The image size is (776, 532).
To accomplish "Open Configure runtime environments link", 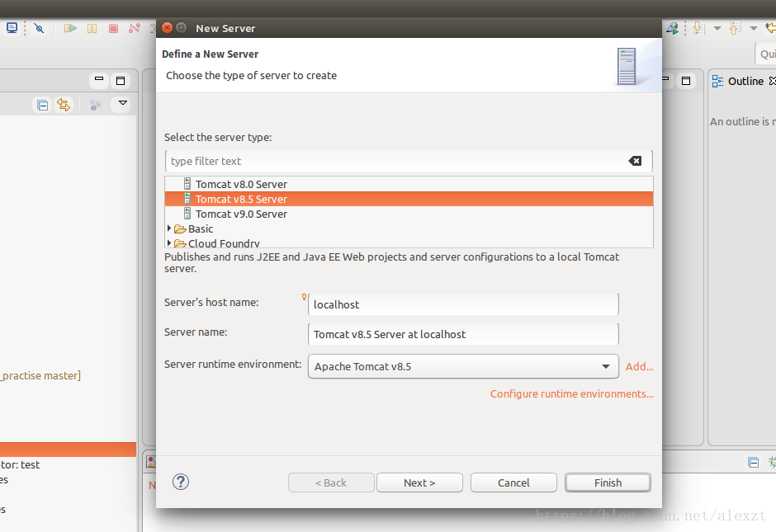I will (x=571, y=393).
